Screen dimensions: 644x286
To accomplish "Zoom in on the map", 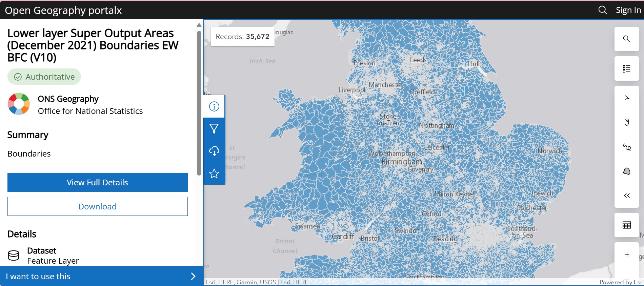I will pyautogui.click(x=626, y=255).
